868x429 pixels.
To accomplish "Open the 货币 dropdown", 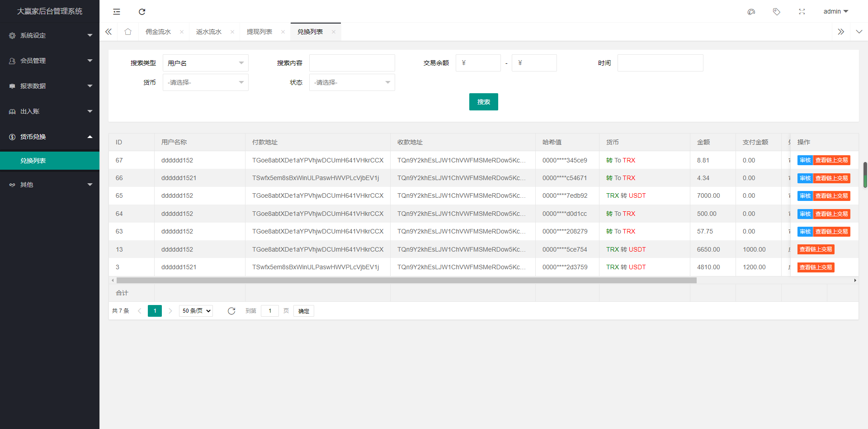I will click(x=206, y=82).
